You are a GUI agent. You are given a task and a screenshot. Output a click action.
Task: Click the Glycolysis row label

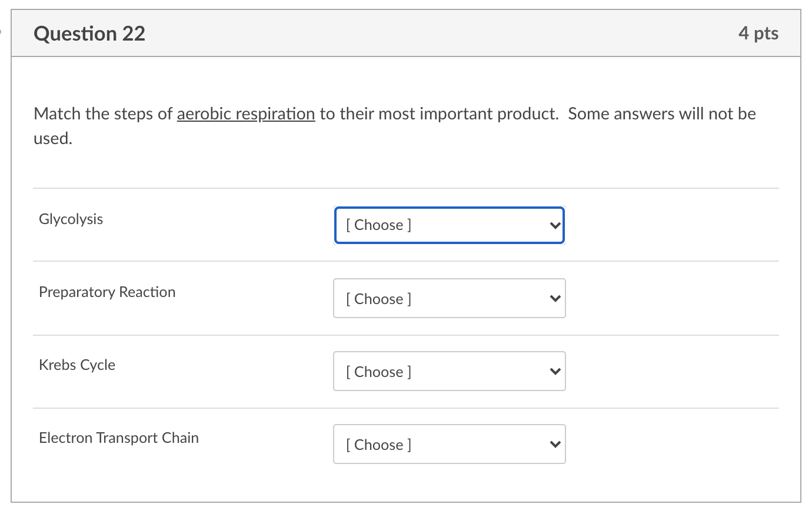coord(71,219)
